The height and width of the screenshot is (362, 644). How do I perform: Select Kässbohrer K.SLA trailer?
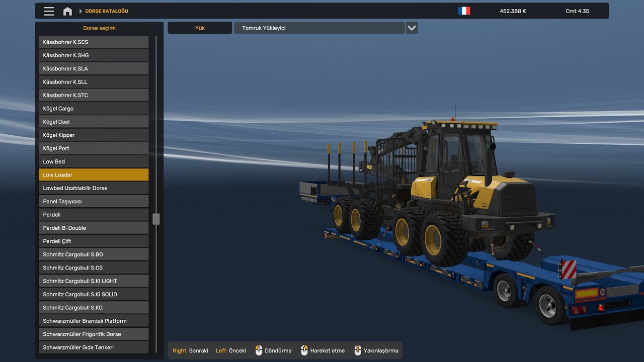[x=94, y=68]
